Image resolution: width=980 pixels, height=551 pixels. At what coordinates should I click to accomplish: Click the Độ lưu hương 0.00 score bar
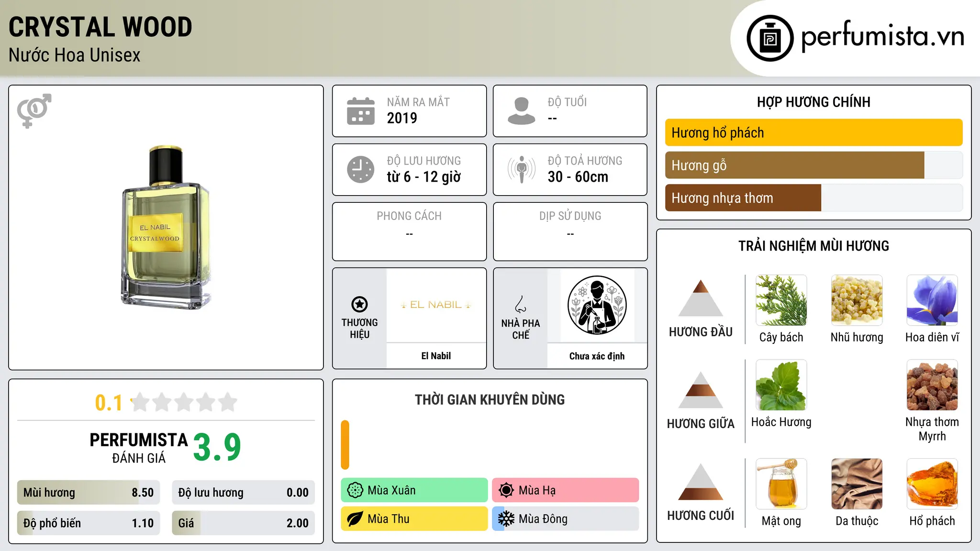(244, 493)
